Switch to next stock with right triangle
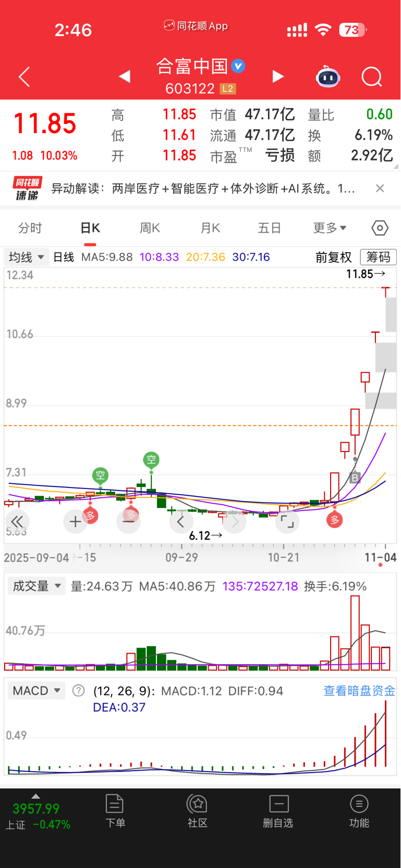401x868 pixels. (278, 77)
